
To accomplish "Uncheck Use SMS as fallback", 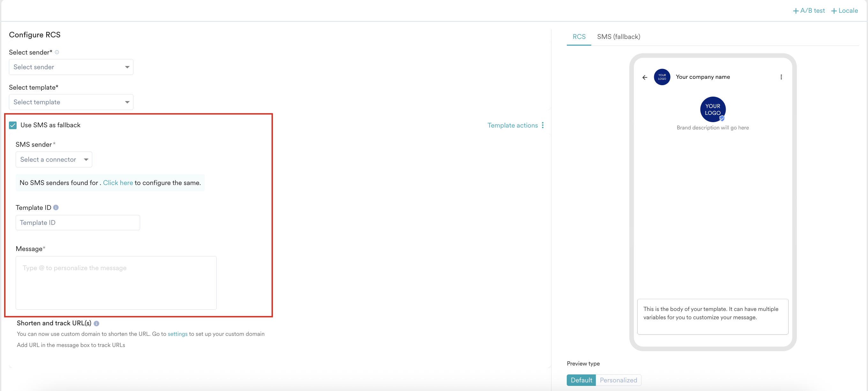I will pos(12,125).
